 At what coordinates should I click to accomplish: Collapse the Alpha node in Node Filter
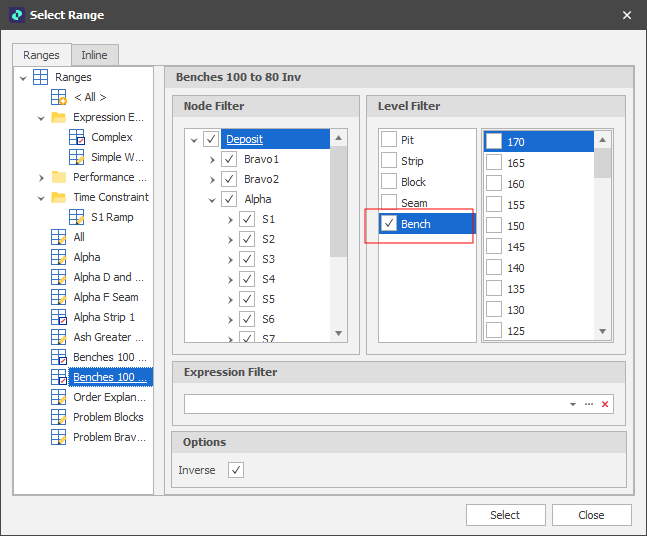213,199
